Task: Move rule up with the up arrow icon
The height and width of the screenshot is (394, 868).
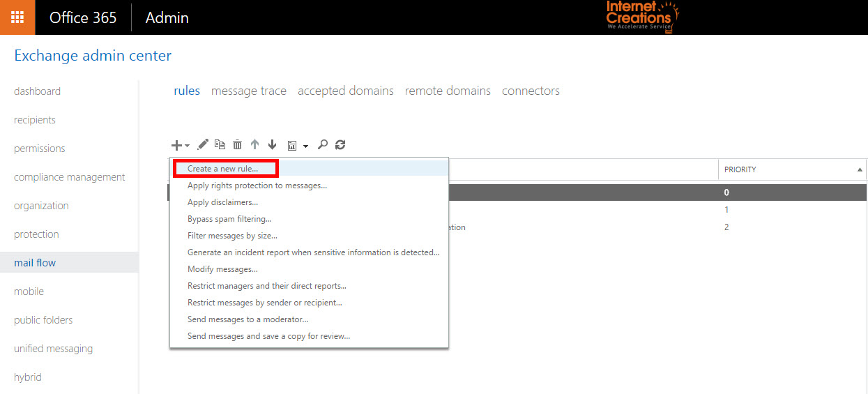Action: [x=254, y=144]
